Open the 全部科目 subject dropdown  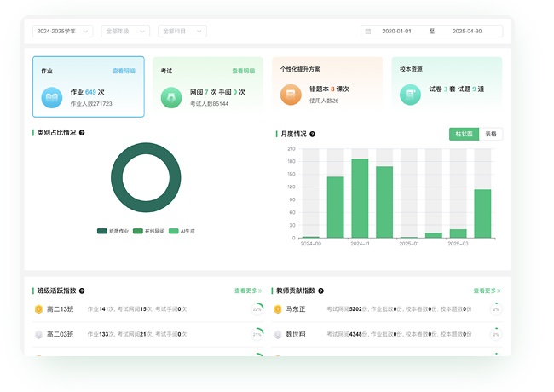[182, 32]
